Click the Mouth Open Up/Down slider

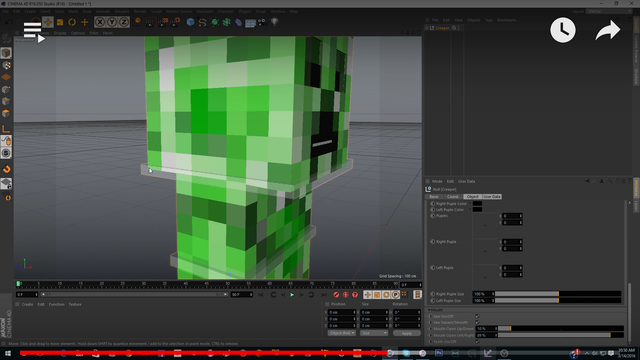point(560,329)
